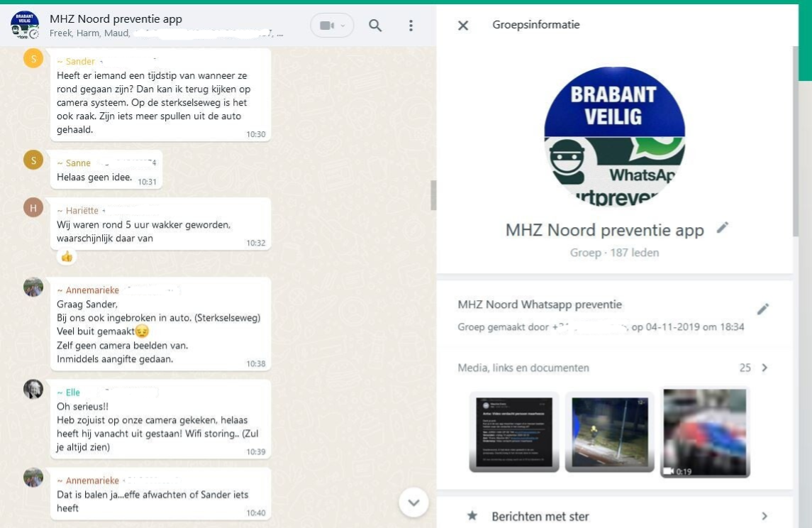Click 'Groep · 187 leden' text
This screenshot has width=812, height=528.
click(x=614, y=253)
